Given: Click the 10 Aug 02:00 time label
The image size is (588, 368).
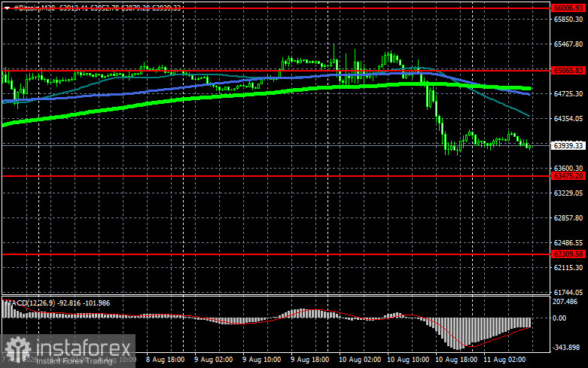Looking at the screenshot, I should [360, 360].
